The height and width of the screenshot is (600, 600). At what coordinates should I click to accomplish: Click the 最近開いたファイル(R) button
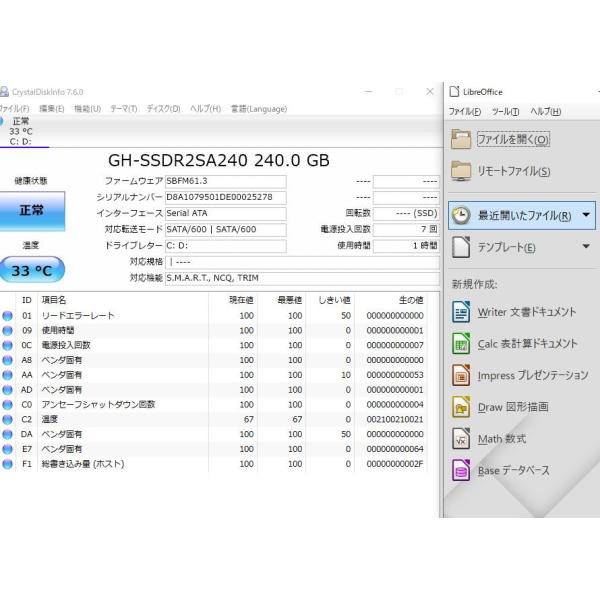tap(522, 215)
